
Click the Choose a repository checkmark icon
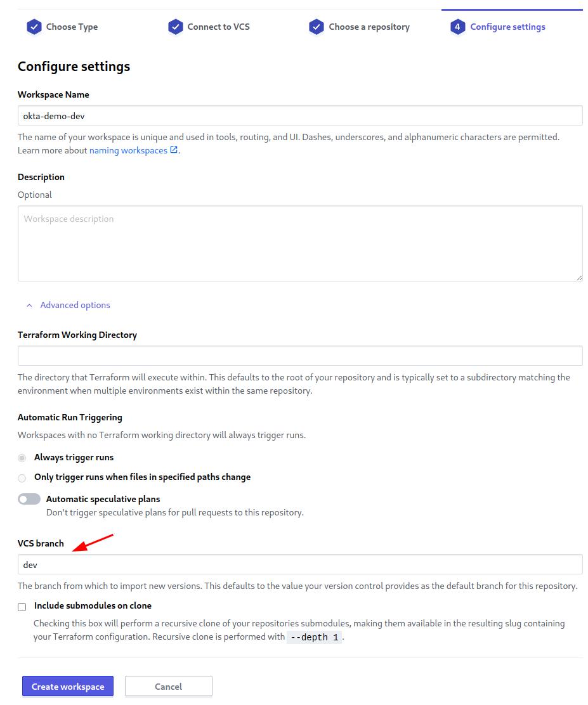[316, 27]
